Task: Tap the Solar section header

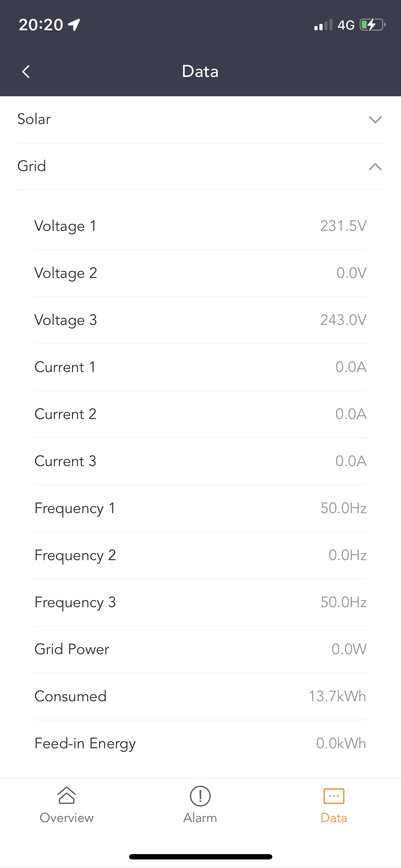Action: click(x=34, y=119)
